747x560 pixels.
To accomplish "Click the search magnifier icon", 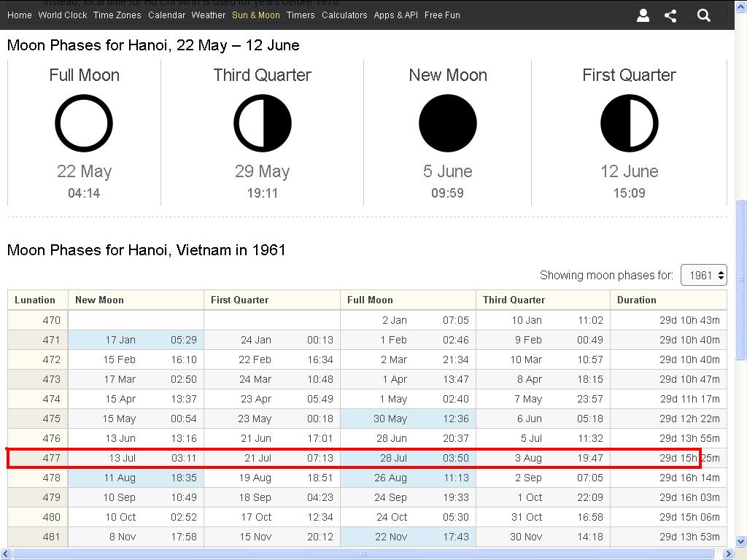I will coord(703,15).
